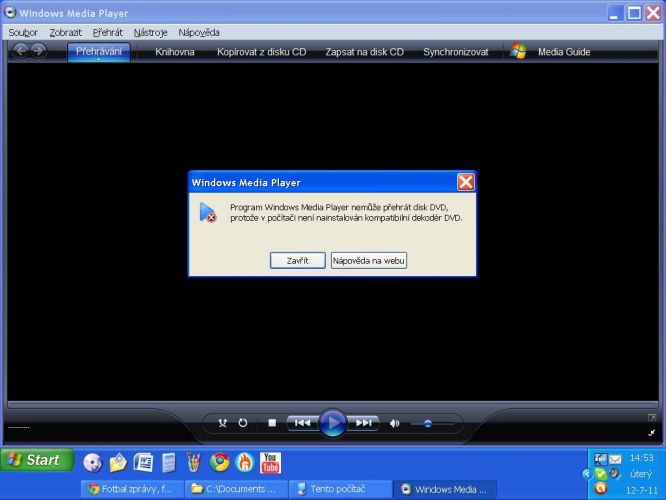This screenshot has width=666, height=500.
Task: Open the Kopírovat z disku CD tab
Action: 262,52
